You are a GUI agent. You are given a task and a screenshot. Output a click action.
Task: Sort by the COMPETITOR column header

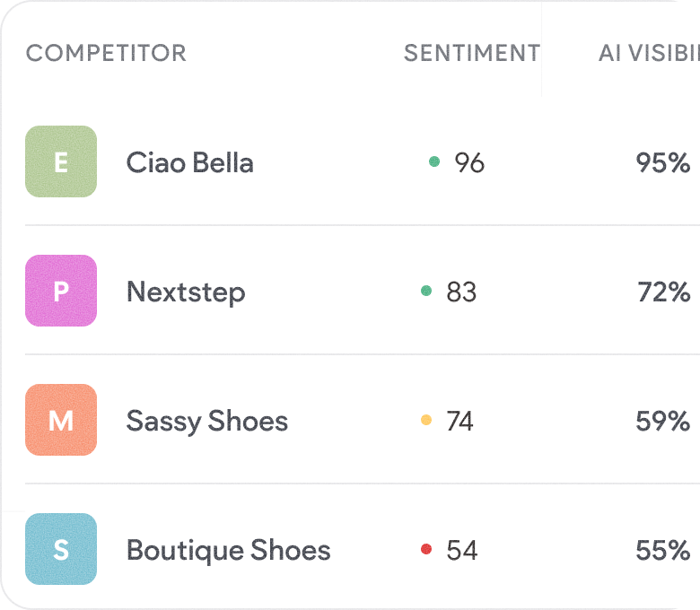[x=106, y=53]
